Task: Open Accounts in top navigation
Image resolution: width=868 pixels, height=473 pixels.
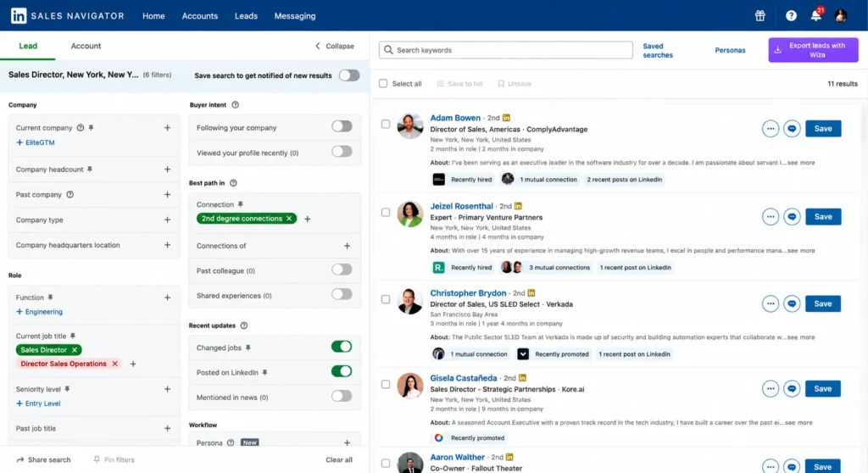Action: [200, 16]
